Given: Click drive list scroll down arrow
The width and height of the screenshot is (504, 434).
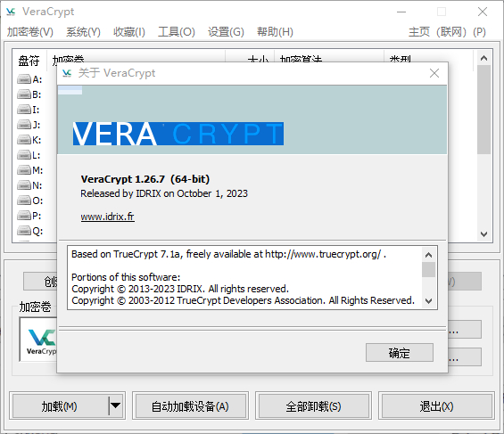Looking at the screenshot, I should click(483, 234).
